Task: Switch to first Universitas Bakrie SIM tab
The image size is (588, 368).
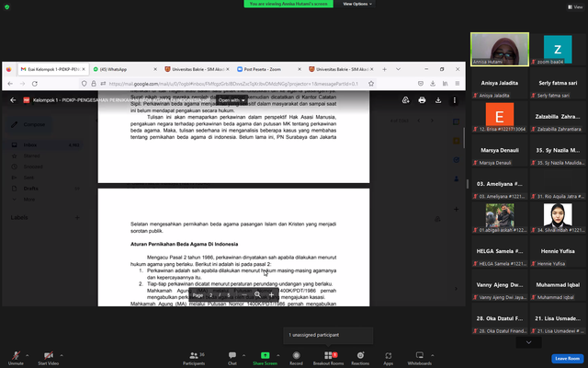Action: click(x=198, y=69)
